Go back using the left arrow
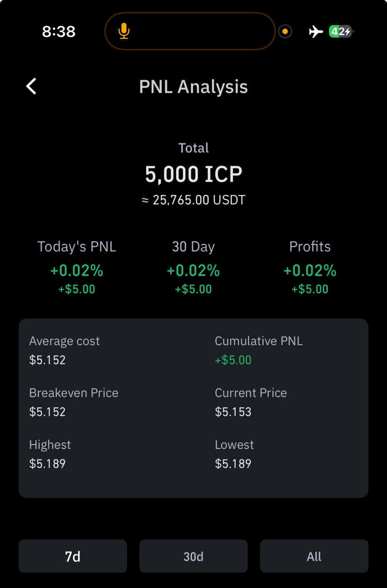Screen dimensions: 387x588 (31, 87)
